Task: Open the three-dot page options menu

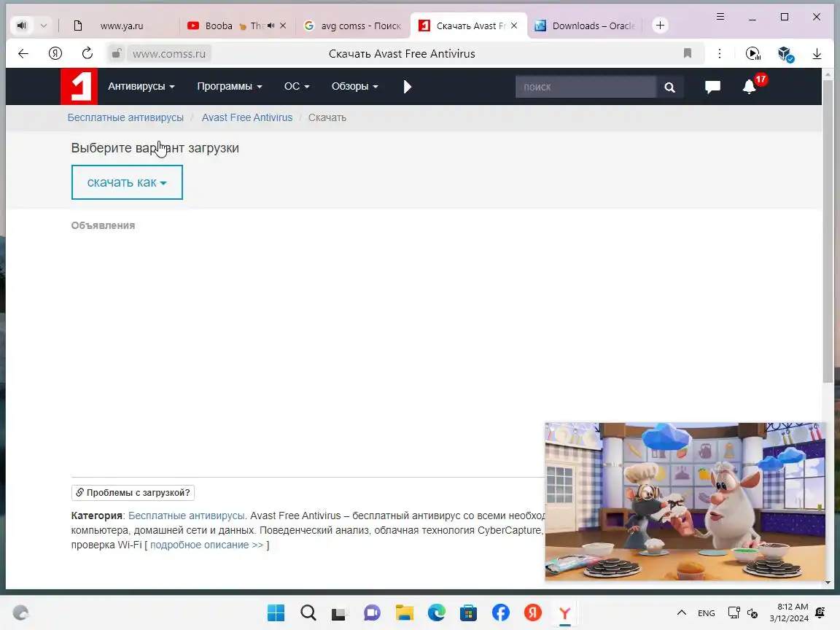Action: [720, 53]
